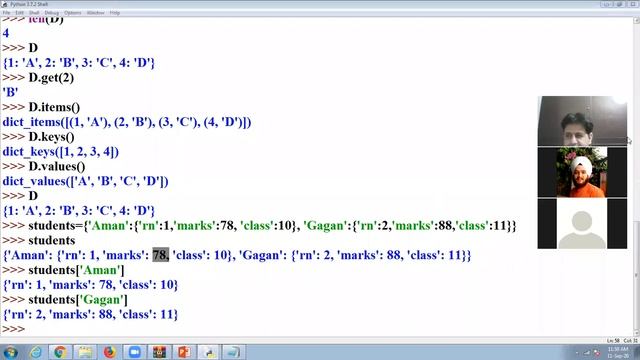Click the dict_values output line
This screenshot has height=360, width=640.
click(85, 181)
